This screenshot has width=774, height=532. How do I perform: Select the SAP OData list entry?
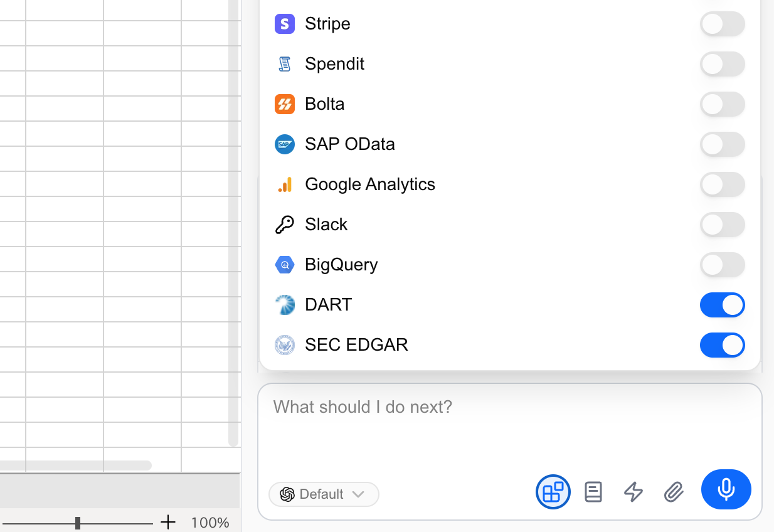click(x=509, y=144)
